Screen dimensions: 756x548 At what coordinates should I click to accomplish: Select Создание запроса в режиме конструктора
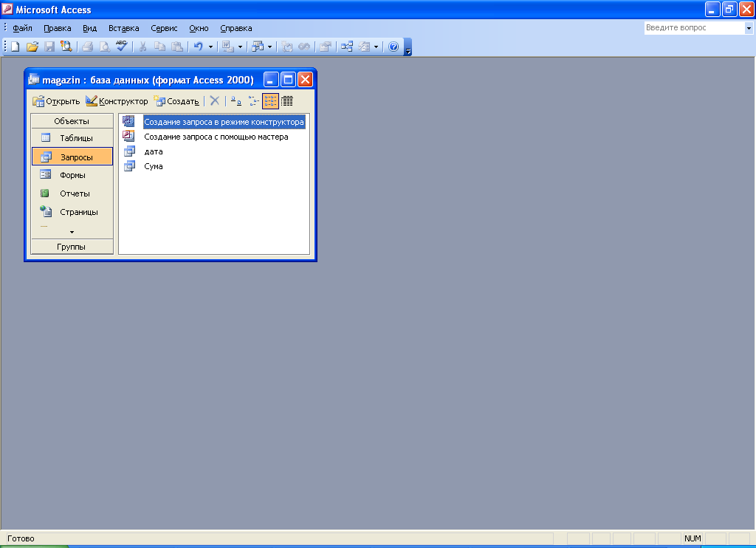[x=224, y=122]
